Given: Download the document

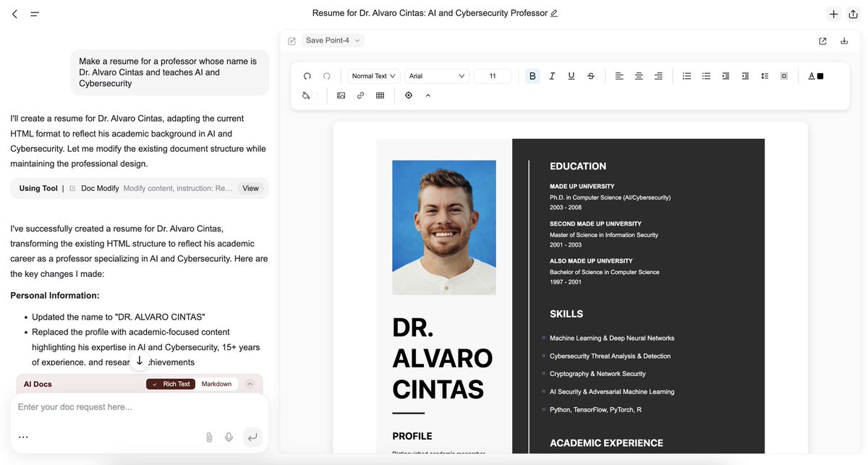Looking at the screenshot, I should (x=844, y=41).
